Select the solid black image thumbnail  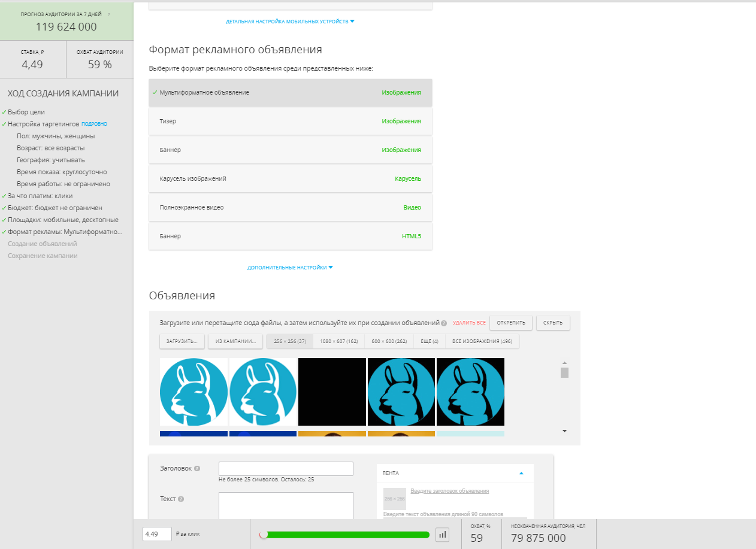click(332, 392)
